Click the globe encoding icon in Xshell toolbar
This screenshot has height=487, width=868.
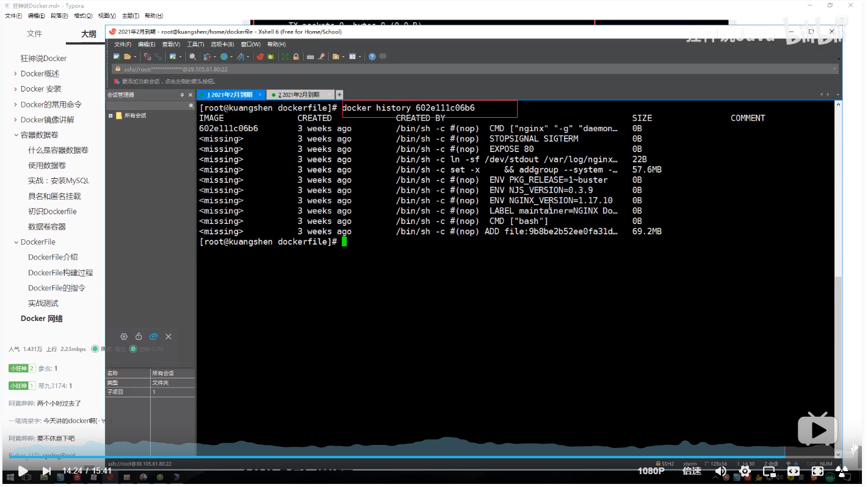[x=224, y=57]
